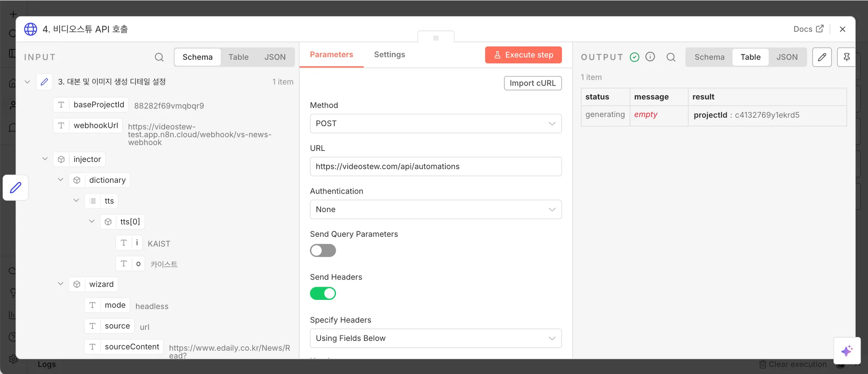Screen dimensions: 868x374
Task: Switch INPUT view to JSON
Action: [x=275, y=57]
